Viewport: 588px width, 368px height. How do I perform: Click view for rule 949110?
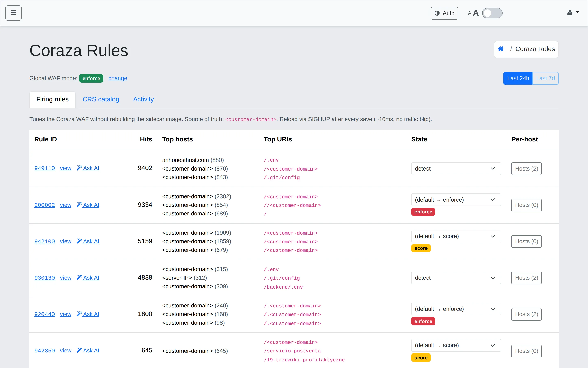(x=66, y=168)
